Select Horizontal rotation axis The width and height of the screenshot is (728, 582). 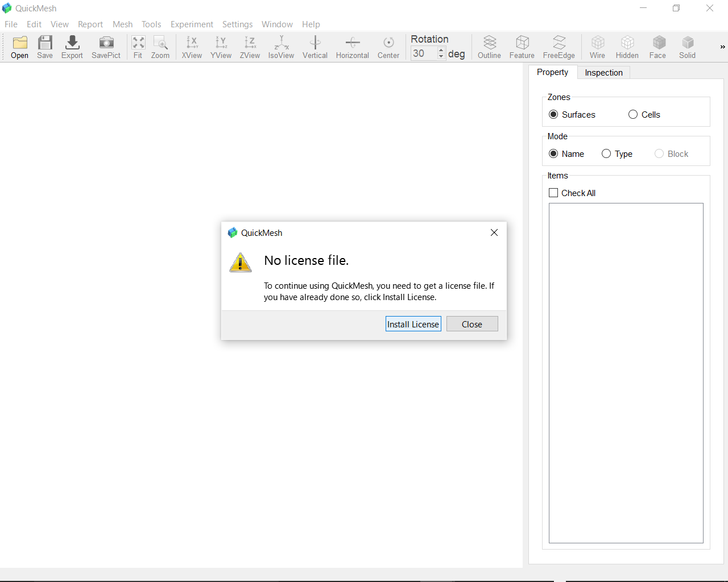click(x=353, y=47)
